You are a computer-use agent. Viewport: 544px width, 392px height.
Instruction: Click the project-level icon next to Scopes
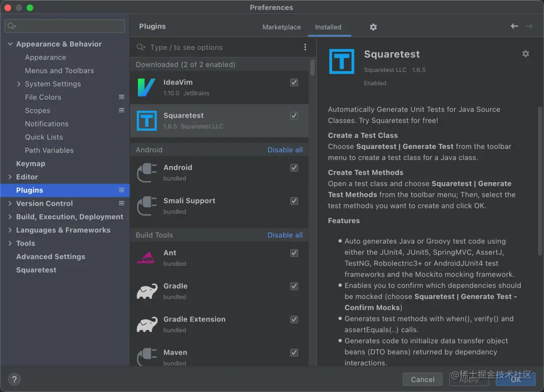tap(121, 110)
